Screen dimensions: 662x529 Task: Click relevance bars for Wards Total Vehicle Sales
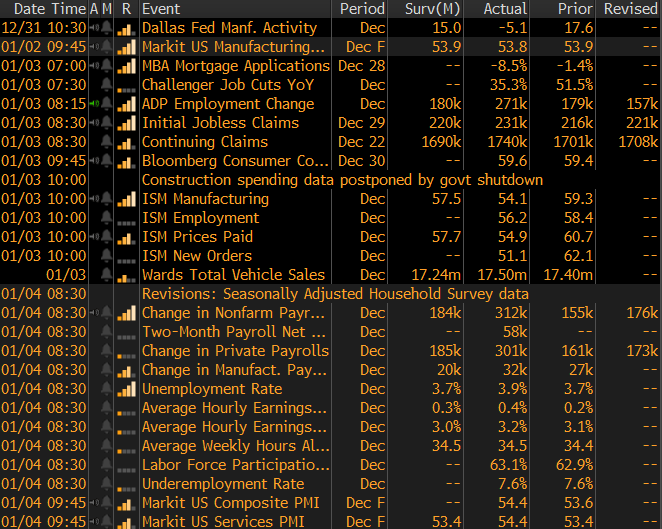(126, 275)
